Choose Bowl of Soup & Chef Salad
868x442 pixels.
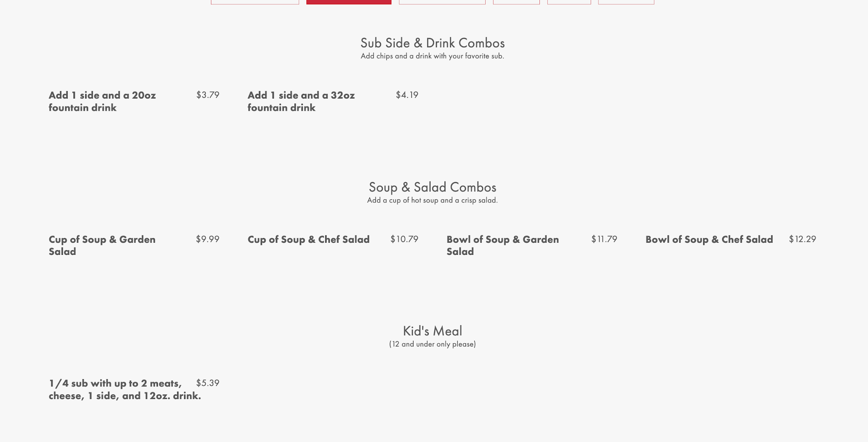709,239
